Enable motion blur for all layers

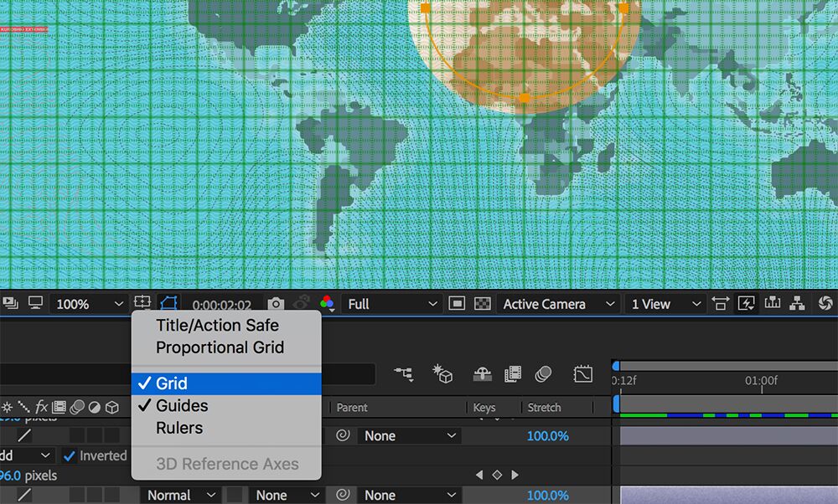pos(545,374)
